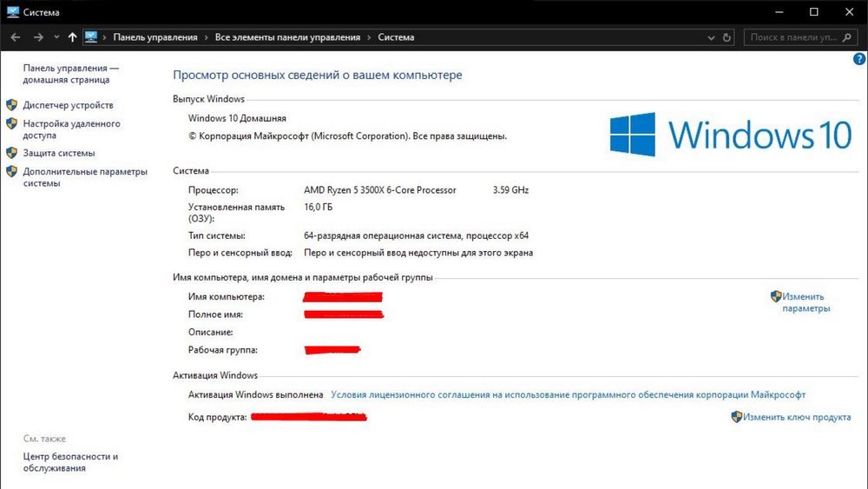
Task: Open 'Панель управления' breadcrumb
Action: click(155, 37)
